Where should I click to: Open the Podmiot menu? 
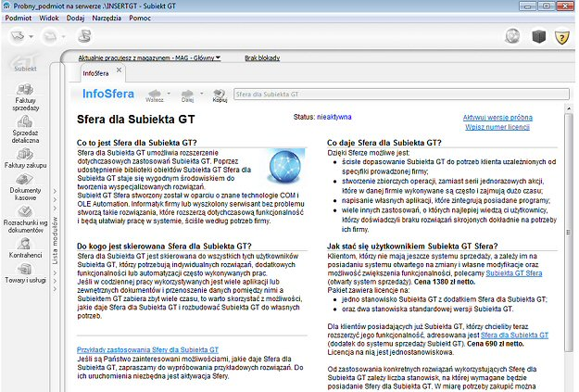pyautogui.click(x=20, y=19)
